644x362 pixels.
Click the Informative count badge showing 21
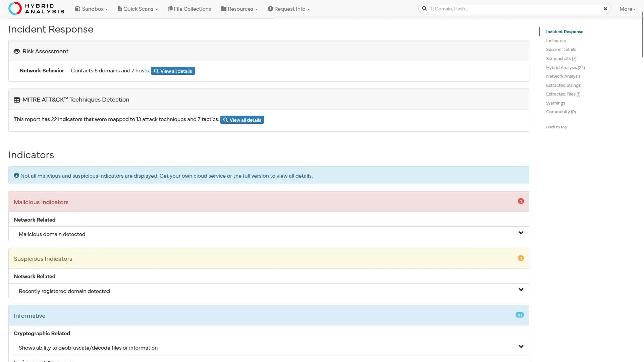point(520,315)
